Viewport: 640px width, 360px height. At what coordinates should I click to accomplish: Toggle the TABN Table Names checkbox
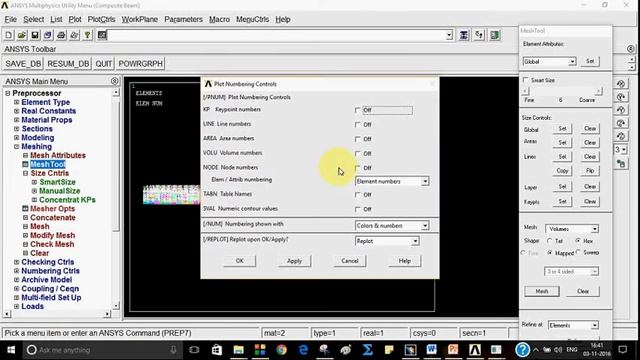pyautogui.click(x=358, y=195)
